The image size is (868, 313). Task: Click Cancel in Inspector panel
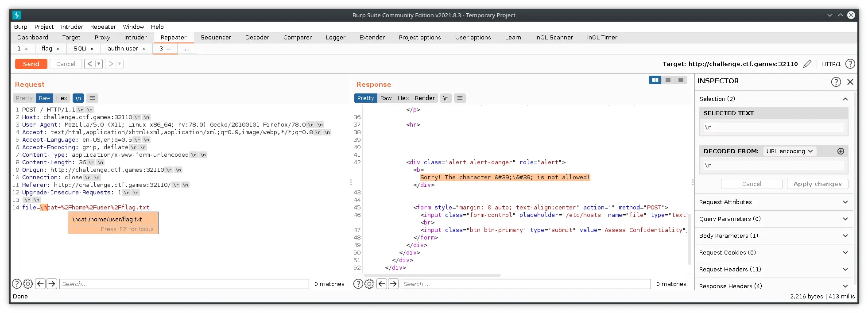(752, 184)
